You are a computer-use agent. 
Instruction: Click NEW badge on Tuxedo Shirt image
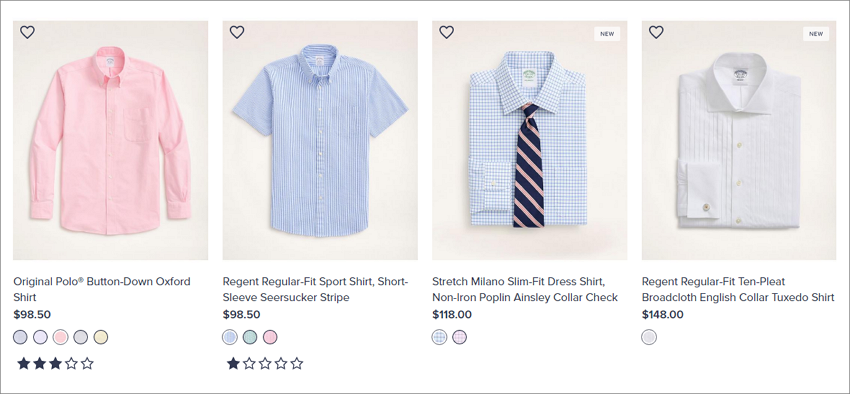pos(816,34)
